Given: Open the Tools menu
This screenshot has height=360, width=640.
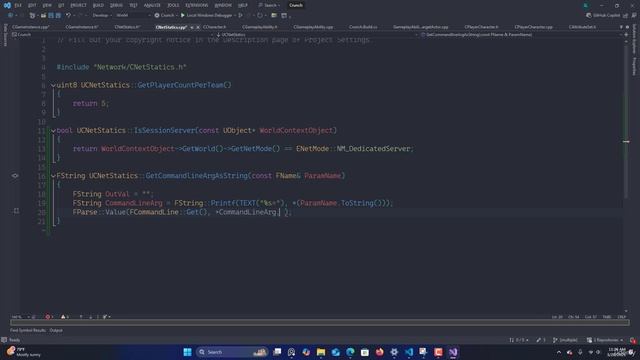Looking at the screenshot, I should (173, 5).
